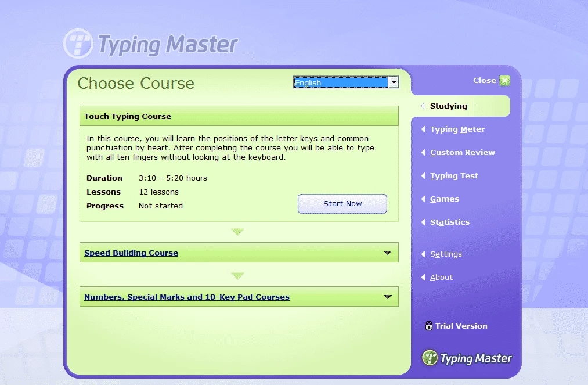Click the arrow icon beside Settings
The height and width of the screenshot is (385, 588).
423,254
